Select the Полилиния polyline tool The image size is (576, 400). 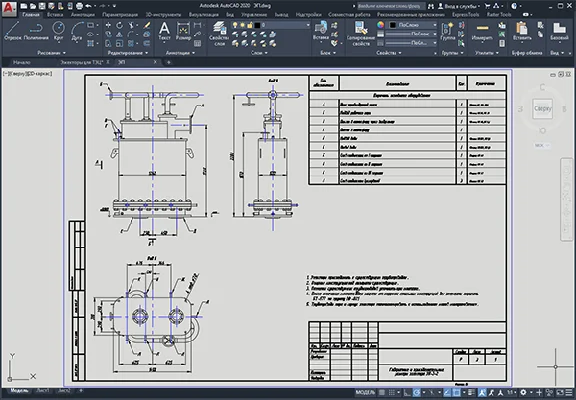point(36,31)
